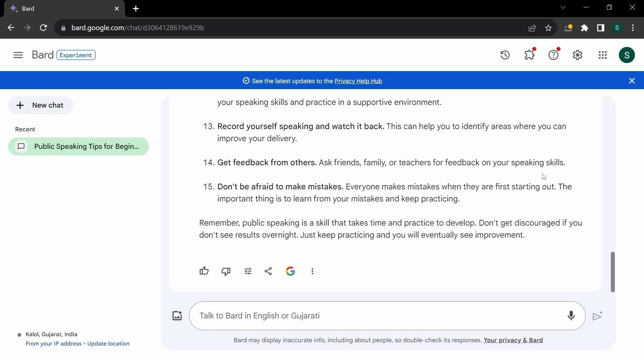Toggle the browser side panel button
This screenshot has height=362, width=644.
tap(600, 28)
